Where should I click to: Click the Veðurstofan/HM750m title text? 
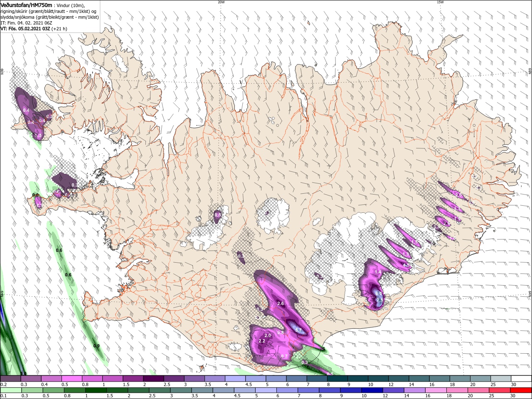26,5
